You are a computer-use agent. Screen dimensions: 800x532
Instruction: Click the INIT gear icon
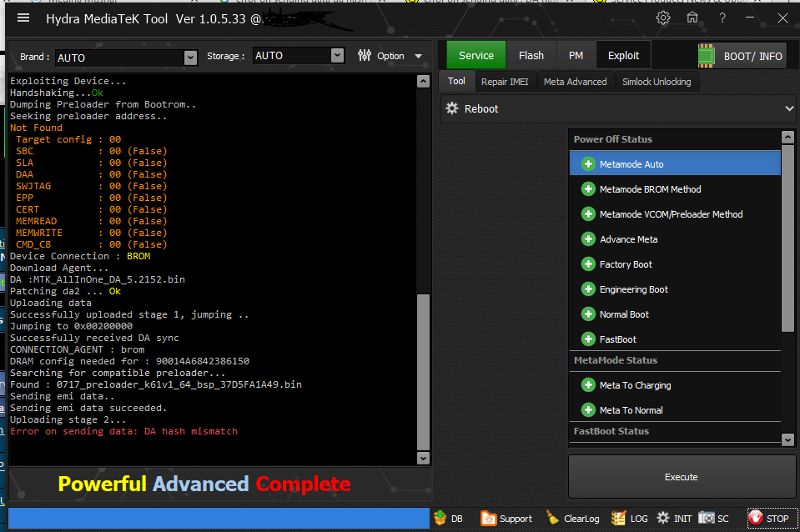pos(662,518)
